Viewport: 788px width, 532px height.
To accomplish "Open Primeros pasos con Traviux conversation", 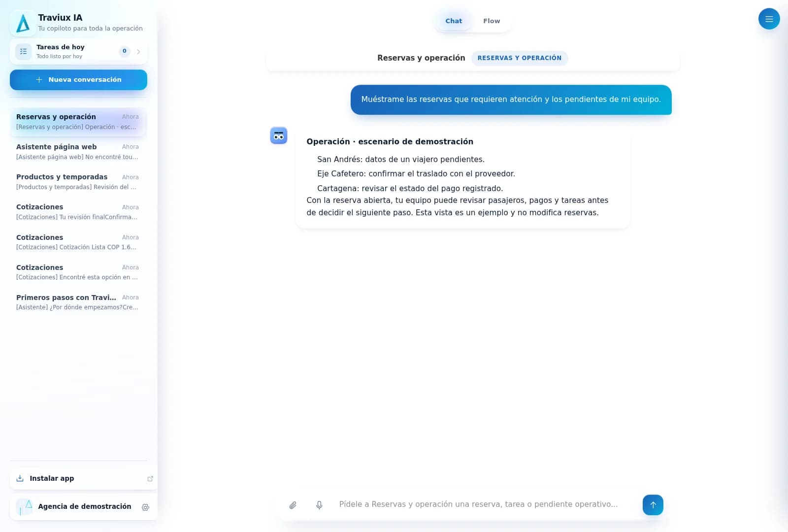I will click(x=78, y=302).
